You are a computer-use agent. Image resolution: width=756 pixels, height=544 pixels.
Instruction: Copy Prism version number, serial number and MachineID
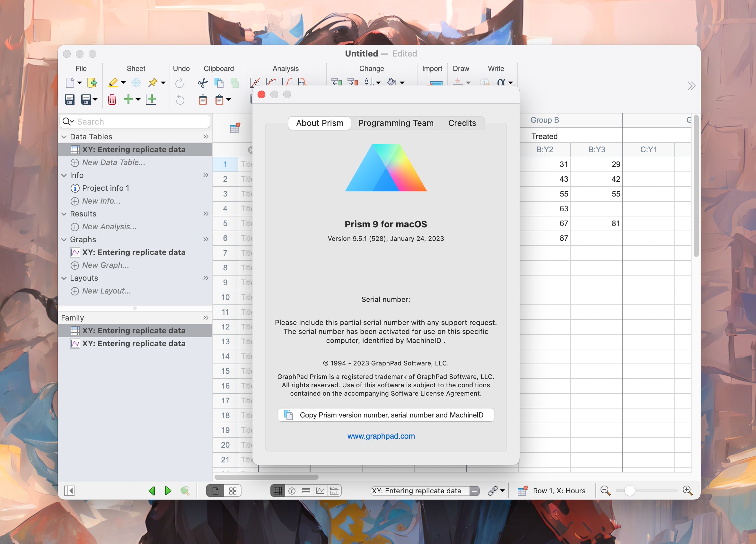pos(386,415)
